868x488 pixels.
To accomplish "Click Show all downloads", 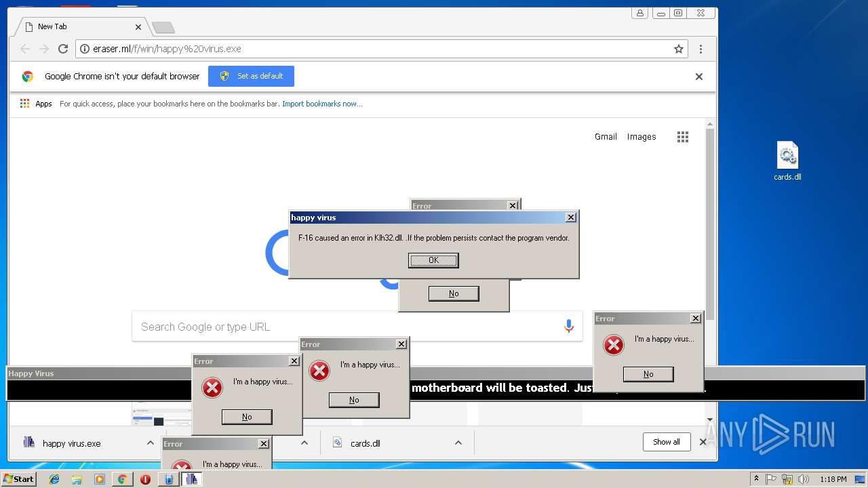I will point(667,442).
